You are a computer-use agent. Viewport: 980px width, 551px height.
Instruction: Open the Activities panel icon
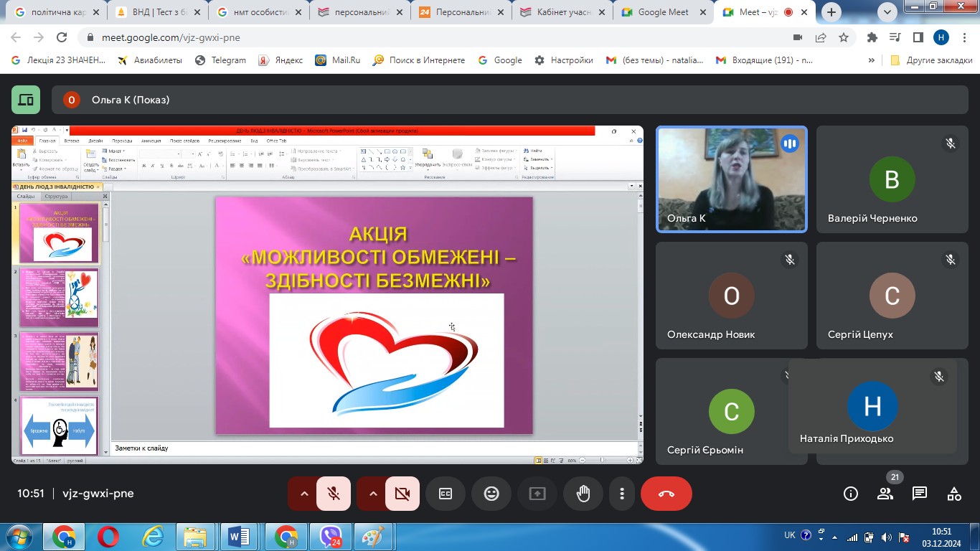point(953,494)
